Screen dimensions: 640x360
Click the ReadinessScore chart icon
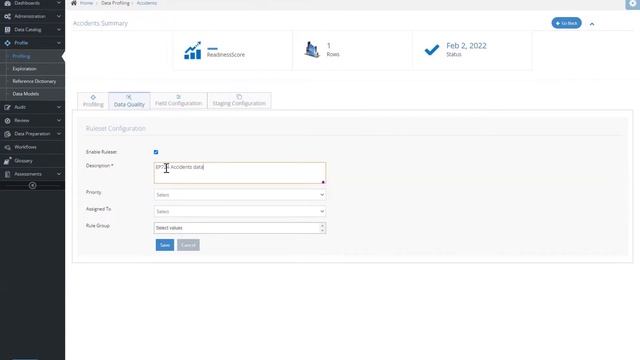[193, 50]
